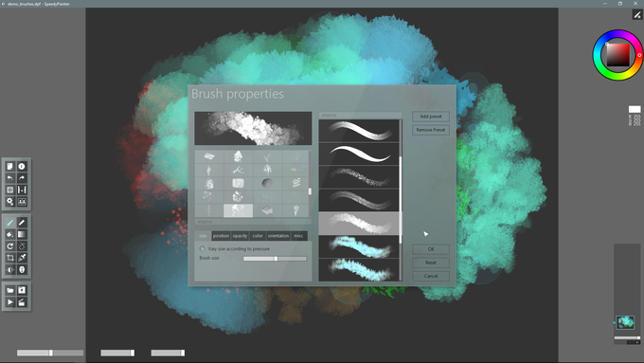
Task: Click the Remove Preset button
Action: click(x=430, y=130)
